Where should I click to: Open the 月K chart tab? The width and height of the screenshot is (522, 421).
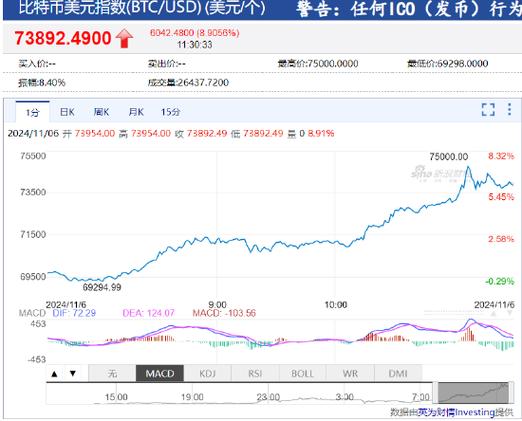point(136,112)
